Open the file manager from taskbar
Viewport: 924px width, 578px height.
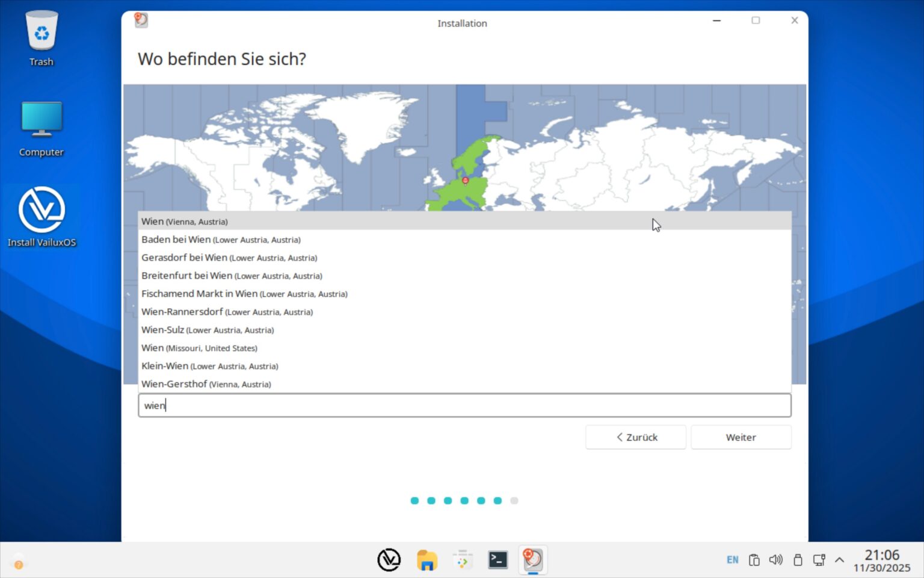click(x=427, y=560)
